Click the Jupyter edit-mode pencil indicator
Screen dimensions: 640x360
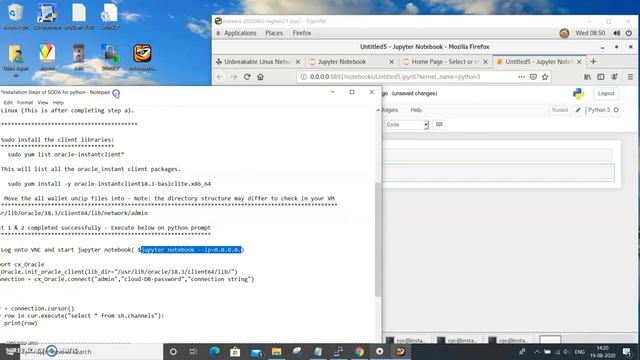578,110
